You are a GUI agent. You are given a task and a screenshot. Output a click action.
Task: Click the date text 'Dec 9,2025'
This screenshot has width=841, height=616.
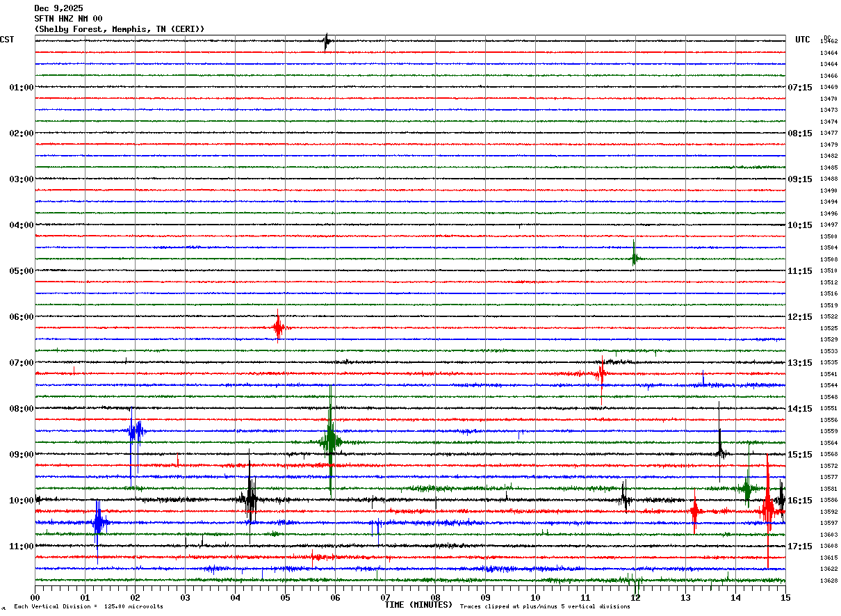(x=58, y=8)
